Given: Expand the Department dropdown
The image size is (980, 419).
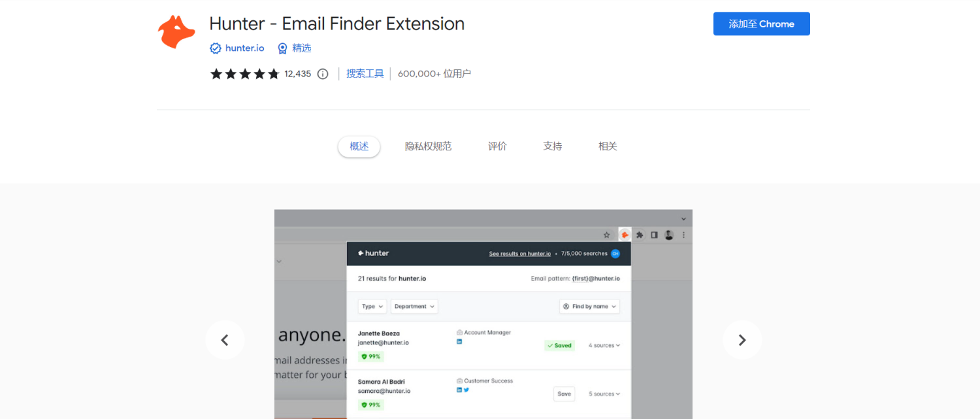Looking at the screenshot, I should pos(414,306).
